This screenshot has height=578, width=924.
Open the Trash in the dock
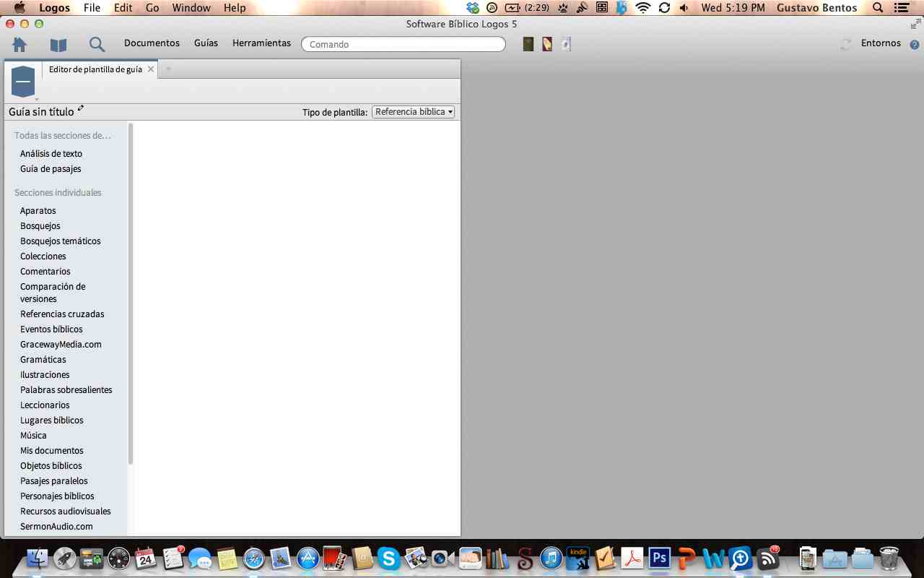889,558
